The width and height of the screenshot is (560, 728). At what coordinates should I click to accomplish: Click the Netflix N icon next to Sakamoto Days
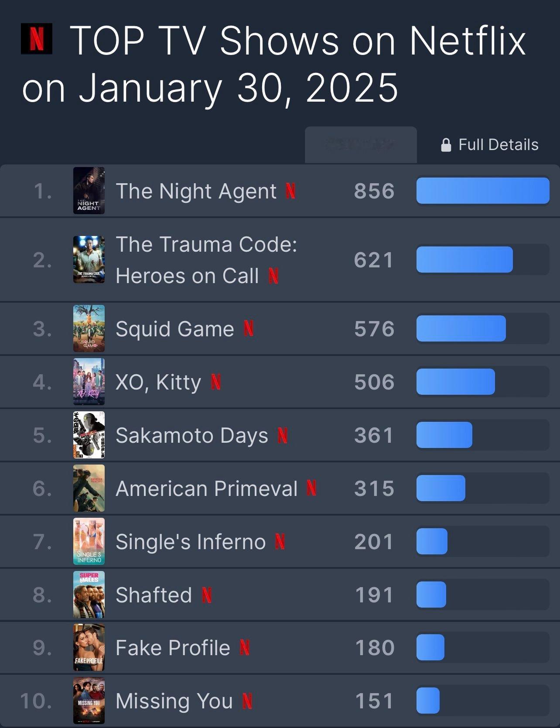tap(283, 435)
